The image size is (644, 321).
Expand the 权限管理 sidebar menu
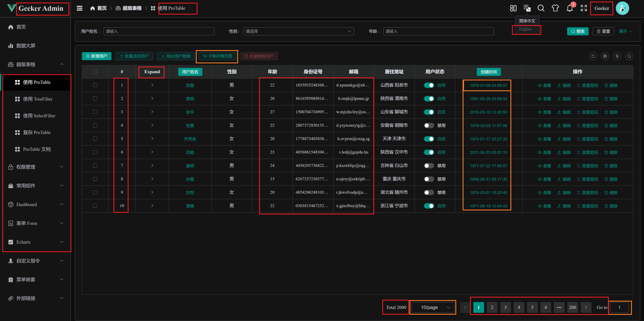click(x=36, y=167)
